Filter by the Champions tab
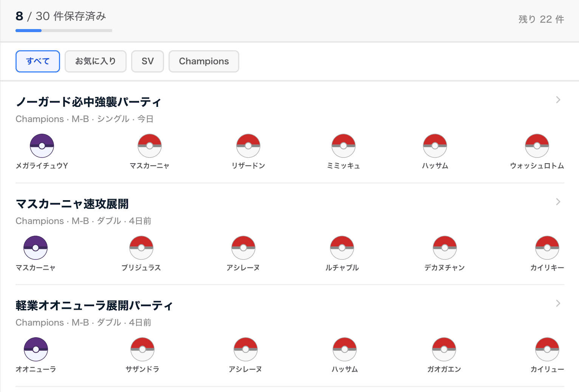Viewport: 579px width, 392px height. [x=204, y=61]
